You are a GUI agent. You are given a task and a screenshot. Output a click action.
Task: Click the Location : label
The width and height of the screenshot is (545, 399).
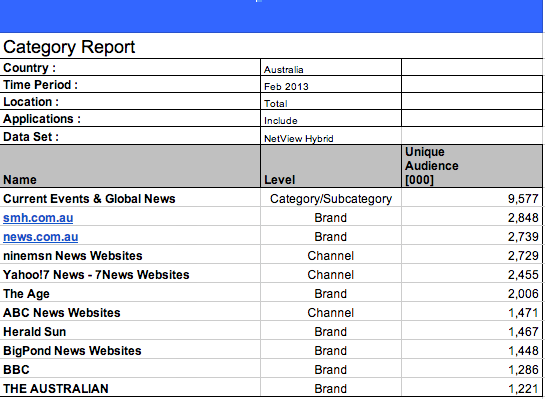31,102
